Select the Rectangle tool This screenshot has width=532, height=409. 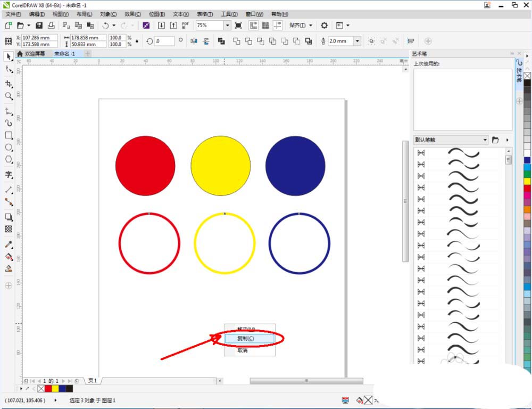tap(9, 135)
